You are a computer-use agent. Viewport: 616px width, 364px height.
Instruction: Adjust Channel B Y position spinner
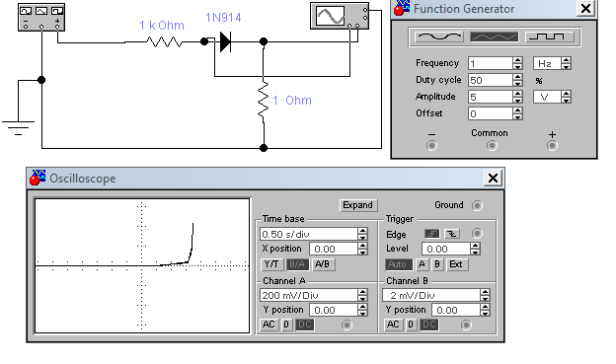tap(485, 310)
